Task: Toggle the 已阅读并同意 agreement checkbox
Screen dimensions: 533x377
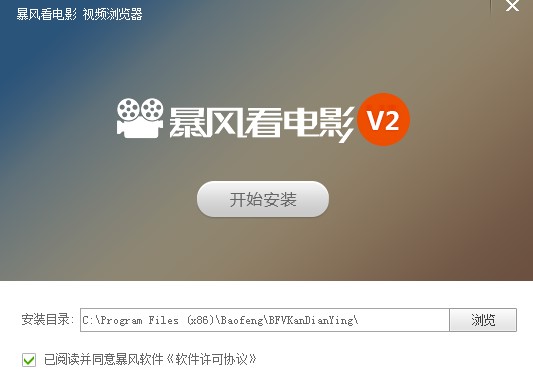Action: (x=29, y=360)
